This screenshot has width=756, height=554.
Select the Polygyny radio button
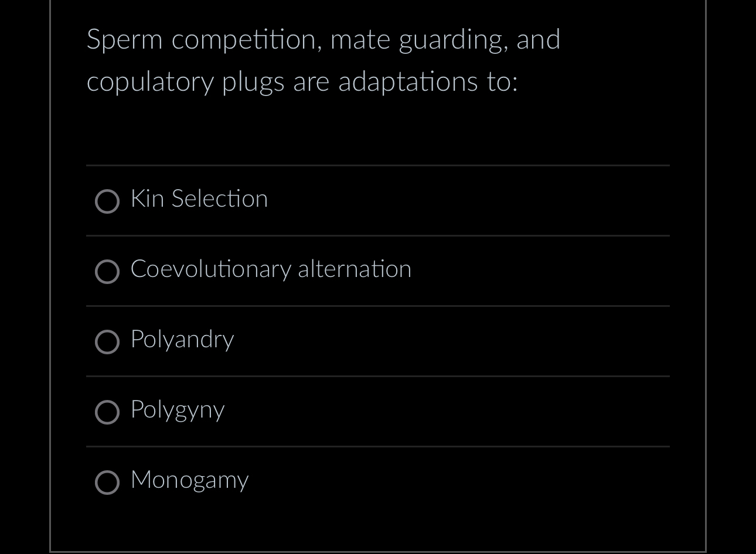click(107, 412)
